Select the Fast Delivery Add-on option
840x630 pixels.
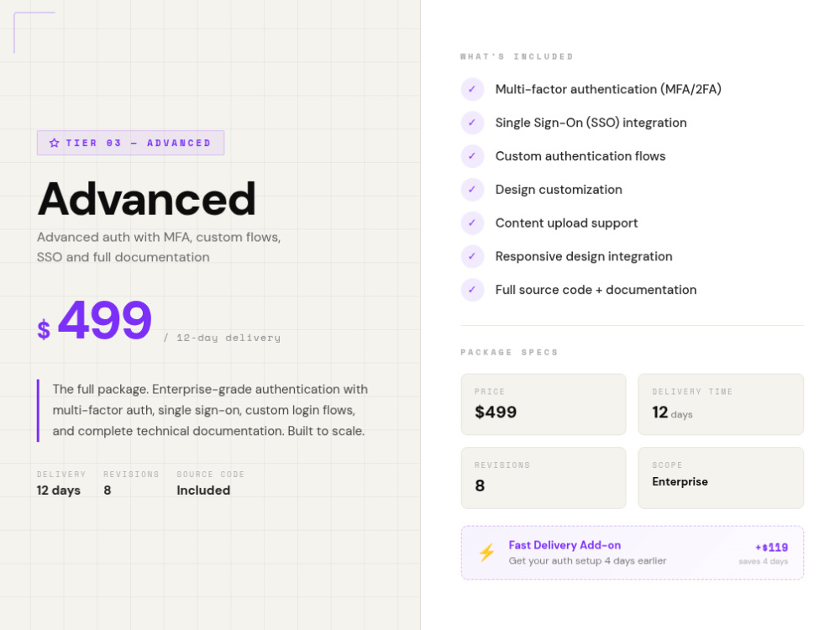coord(633,553)
